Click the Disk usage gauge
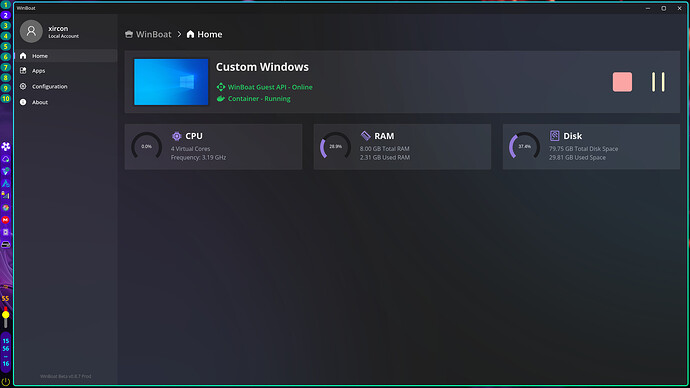 click(x=525, y=146)
